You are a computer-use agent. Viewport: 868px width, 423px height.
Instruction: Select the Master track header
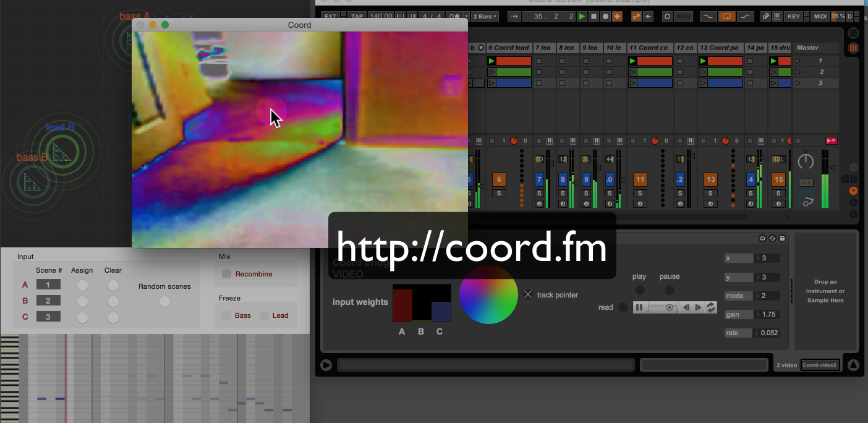pos(816,48)
